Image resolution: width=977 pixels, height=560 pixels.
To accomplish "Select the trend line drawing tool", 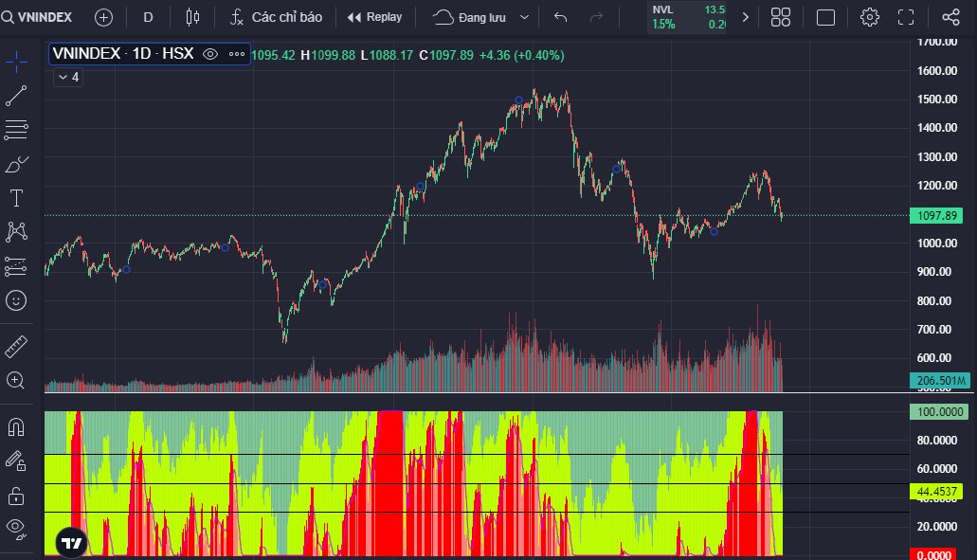I will (x=16, y=96).
